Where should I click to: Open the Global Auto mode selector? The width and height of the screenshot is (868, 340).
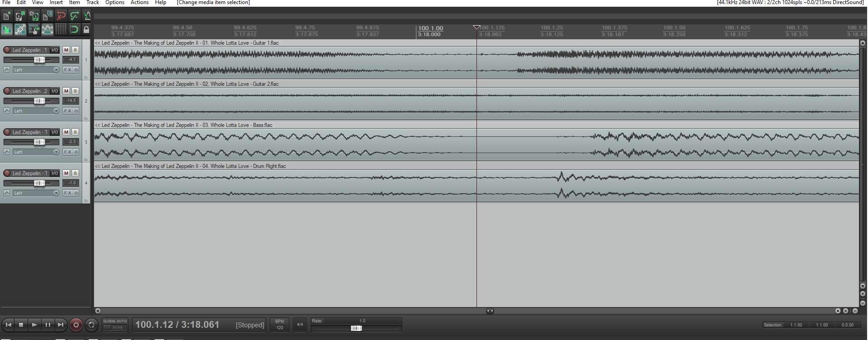[x=115, y=325]
